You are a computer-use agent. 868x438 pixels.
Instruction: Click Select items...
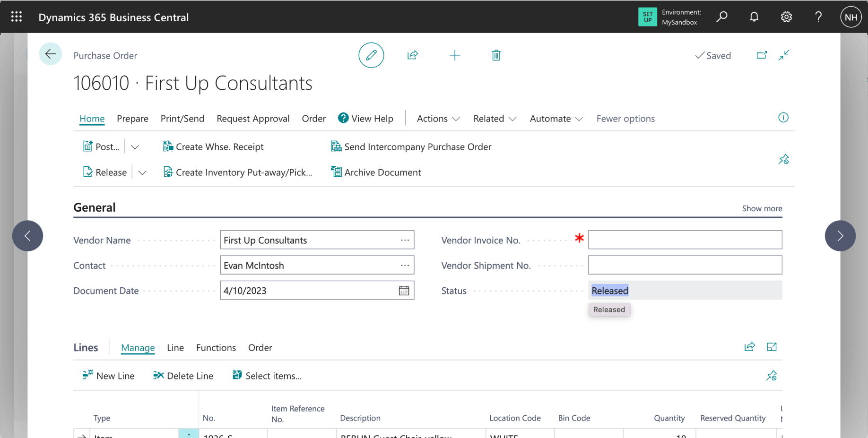(267, 376)
